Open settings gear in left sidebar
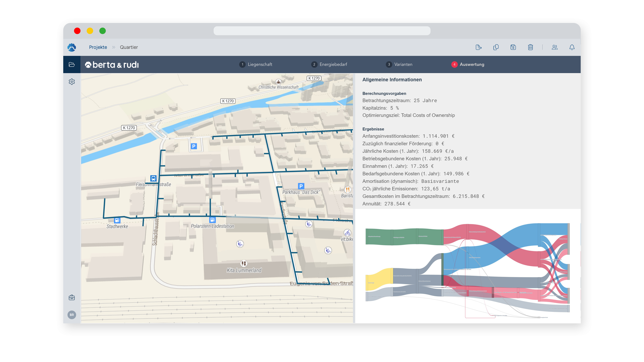Screen dimensions: 644x362 point(72,82)
